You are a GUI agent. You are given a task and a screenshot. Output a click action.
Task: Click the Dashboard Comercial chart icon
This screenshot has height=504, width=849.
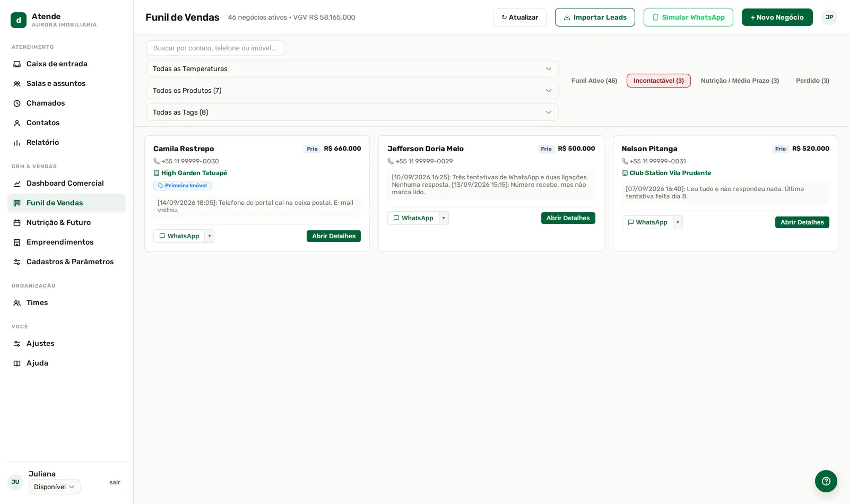point(17,184)
